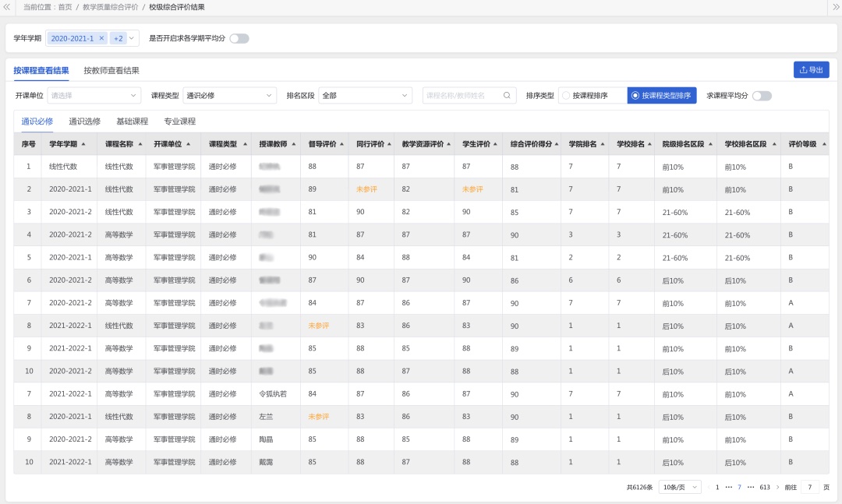Go to next page arrow
The width and height of the screenshot is (842, 504).
(x=777, y=487)
